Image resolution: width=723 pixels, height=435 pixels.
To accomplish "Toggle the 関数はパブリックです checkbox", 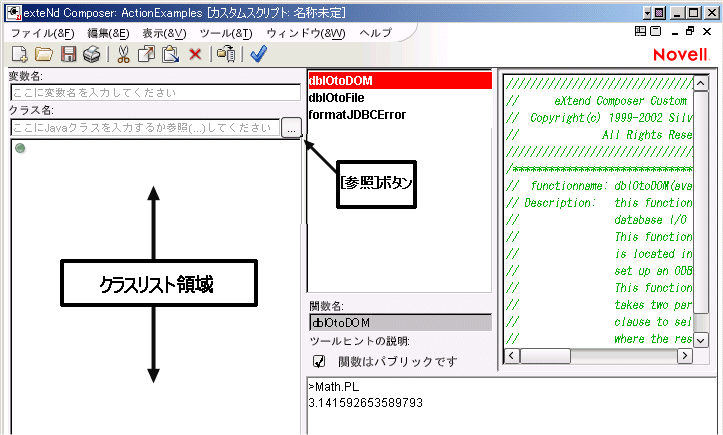I will (319, 361).
